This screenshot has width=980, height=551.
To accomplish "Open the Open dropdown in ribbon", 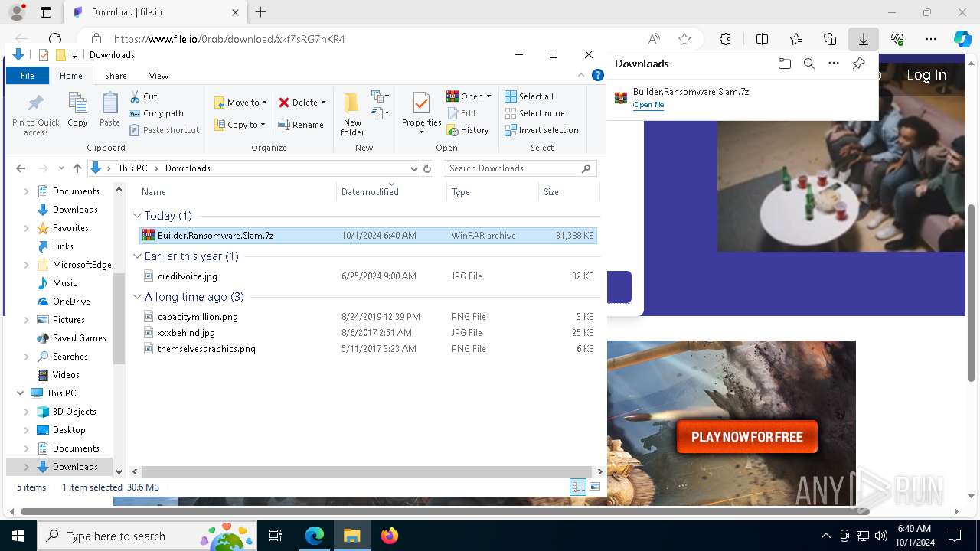I will tap(469, 96).
